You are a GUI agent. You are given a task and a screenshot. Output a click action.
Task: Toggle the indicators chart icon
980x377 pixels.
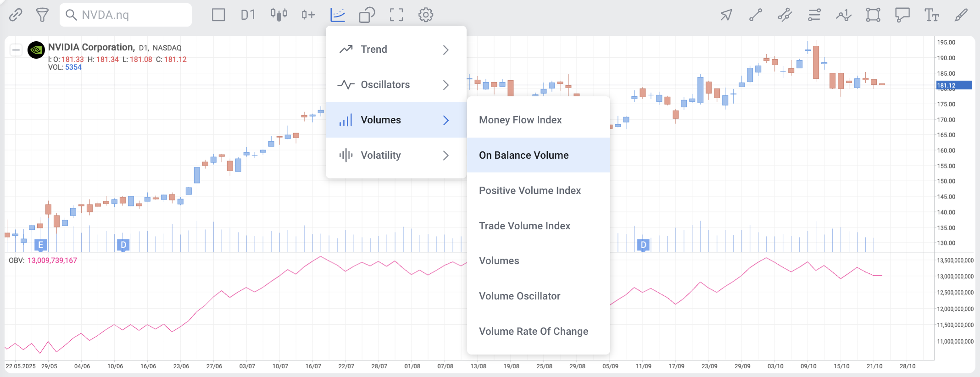pyautogui.click(x=338, y=15)
